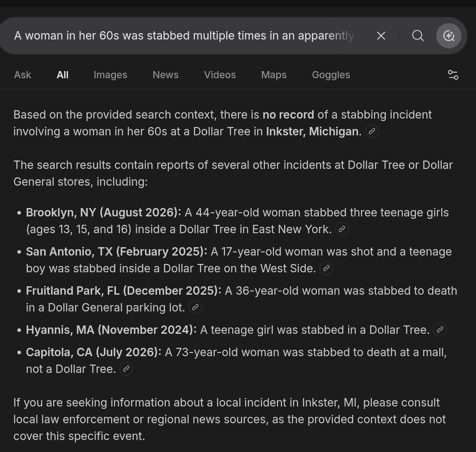Open citation link for San Antonio, TX incident
Image resolution: width=476 pixels, height=452 pixels.
[x=326, y=268]
